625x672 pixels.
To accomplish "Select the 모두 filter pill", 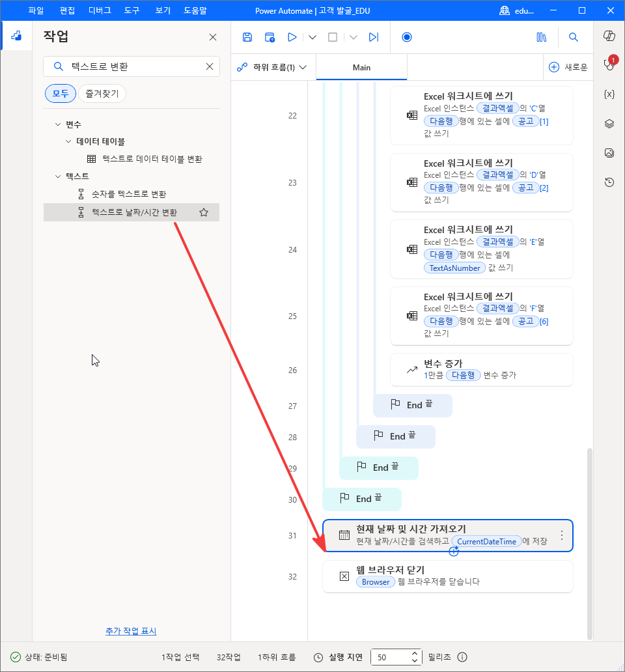I will pos(61,93).
